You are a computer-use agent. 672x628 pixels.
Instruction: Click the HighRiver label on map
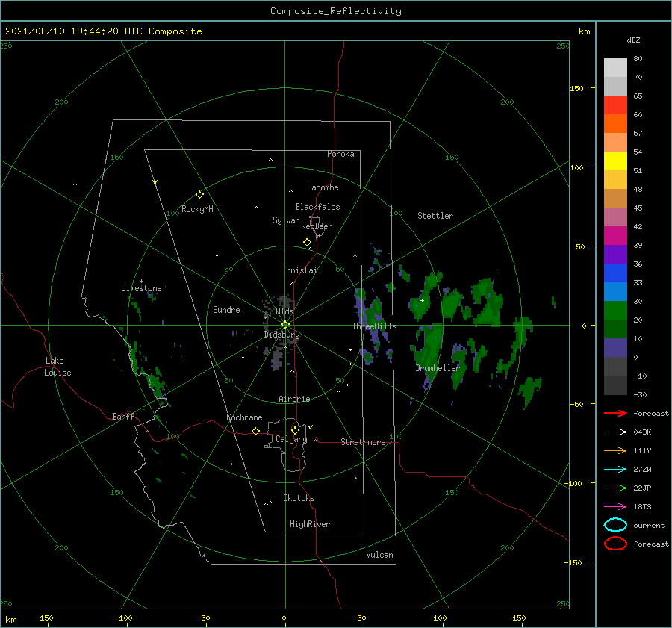tap(309, 524)
